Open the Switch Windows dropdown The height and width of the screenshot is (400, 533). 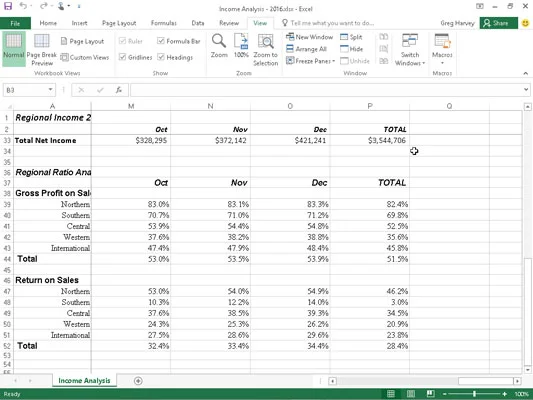[x=410, y=50]
